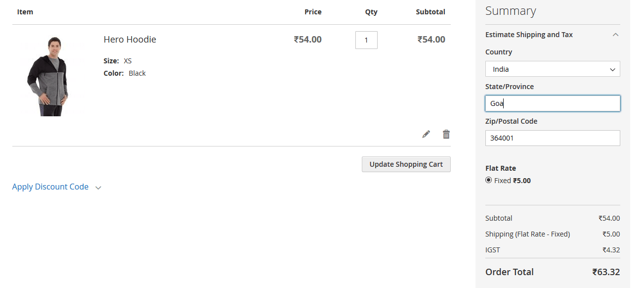
Task: Open the Country dropdown showing India
Action: (x=552, y=69)
